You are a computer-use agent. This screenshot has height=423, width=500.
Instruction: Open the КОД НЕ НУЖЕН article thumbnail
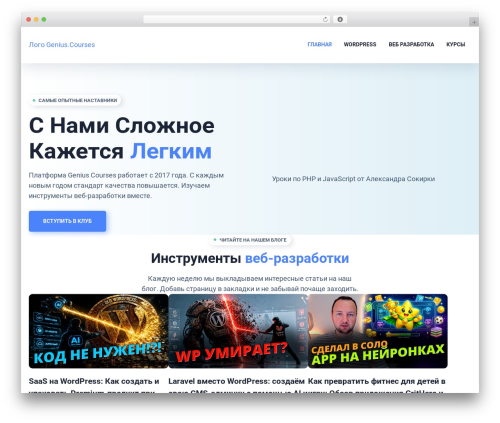point(99,331)
